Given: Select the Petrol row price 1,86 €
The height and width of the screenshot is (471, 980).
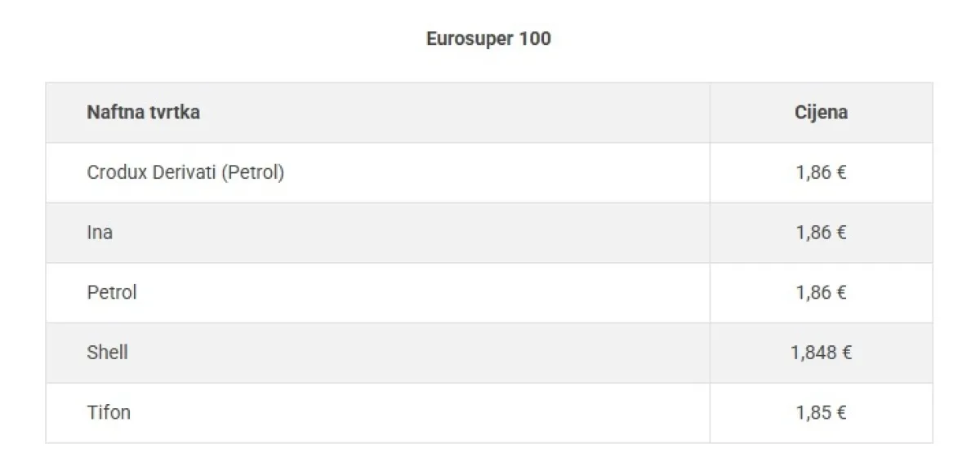Looking at the screenshot, I should tap(821, 292).
